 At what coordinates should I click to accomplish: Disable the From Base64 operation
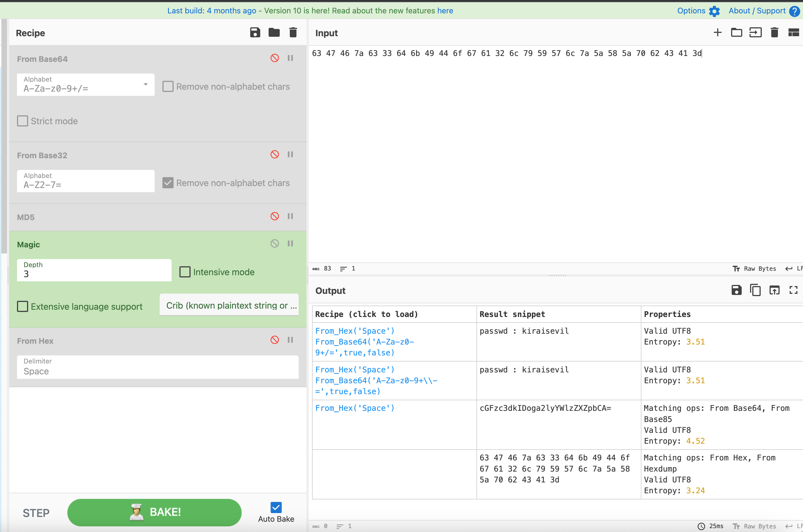274,58
